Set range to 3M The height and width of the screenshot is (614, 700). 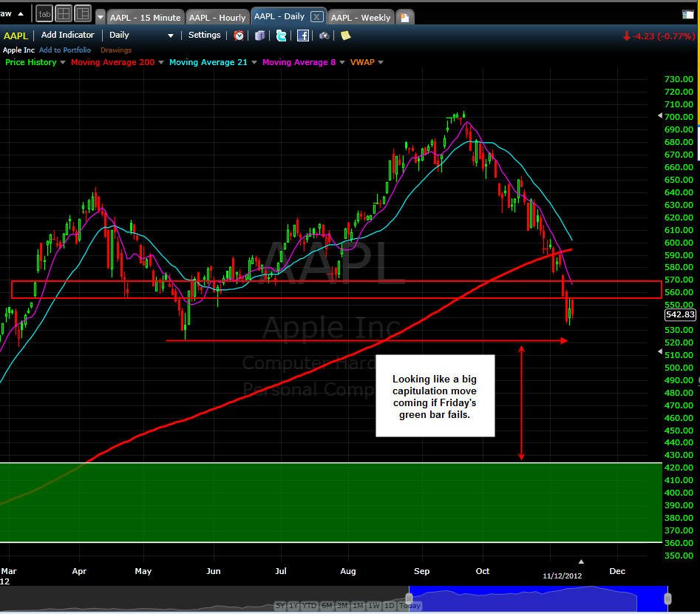342,606
